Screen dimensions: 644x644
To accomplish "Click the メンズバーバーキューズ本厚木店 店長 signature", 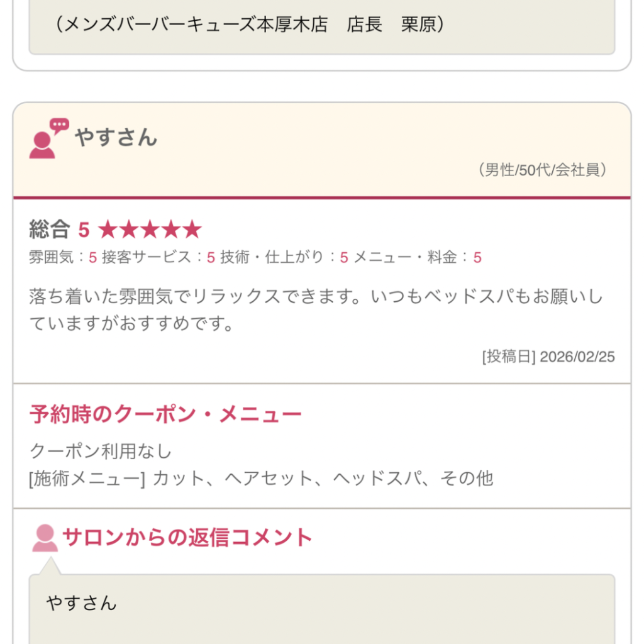I will pos(250,25).
